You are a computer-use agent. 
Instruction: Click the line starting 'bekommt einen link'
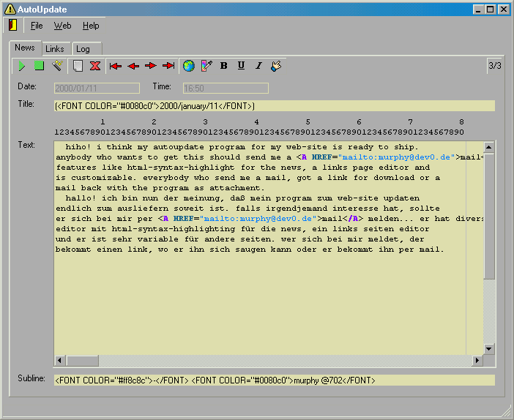coord(250,250)
